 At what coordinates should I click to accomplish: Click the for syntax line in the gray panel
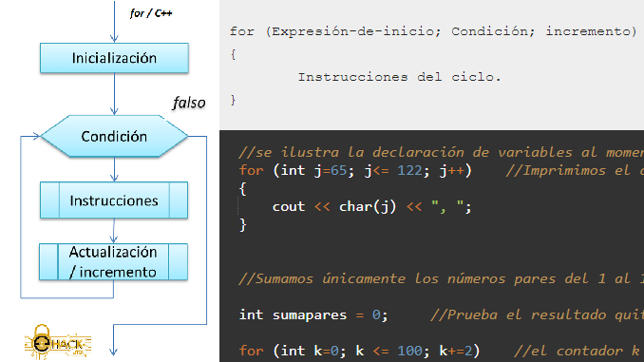(433, 31)
